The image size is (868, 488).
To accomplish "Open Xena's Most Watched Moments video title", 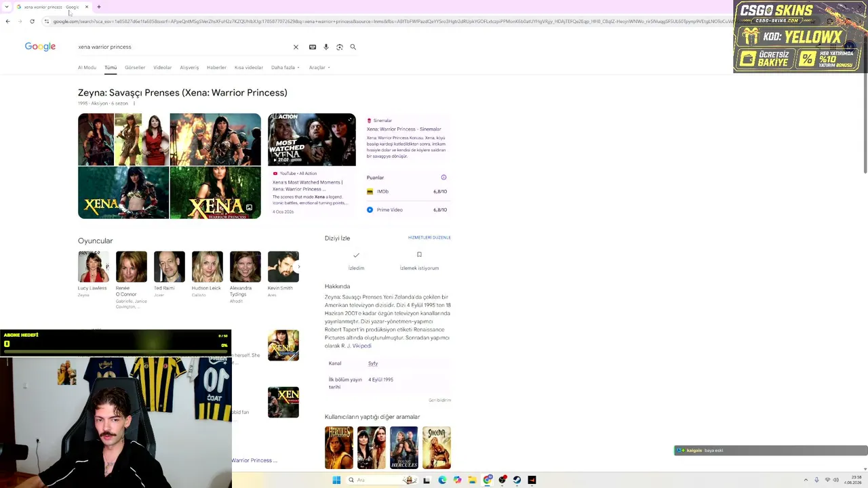I will tap(308, 186).
